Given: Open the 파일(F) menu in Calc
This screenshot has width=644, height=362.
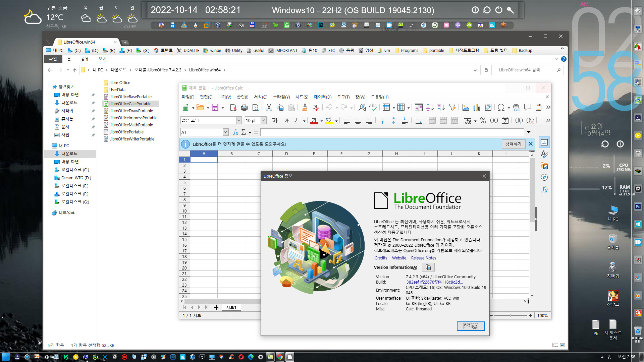Looking at the screenshot, I should point(188,97).
